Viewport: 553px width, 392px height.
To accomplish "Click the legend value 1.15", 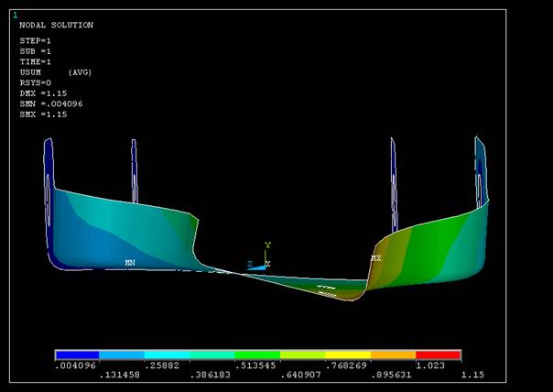I will [472, 375].
